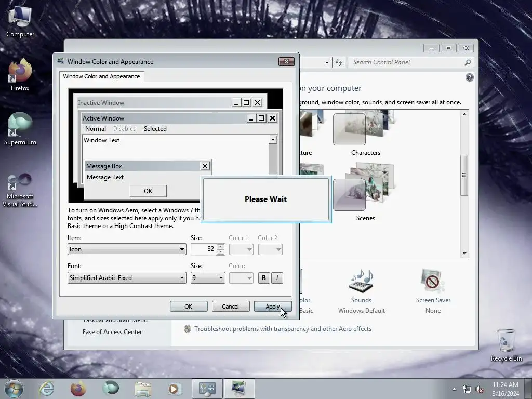Open the font Color dropdown
Image resolution: width=532 pixels, height=399 pixels.
[241, 278]
